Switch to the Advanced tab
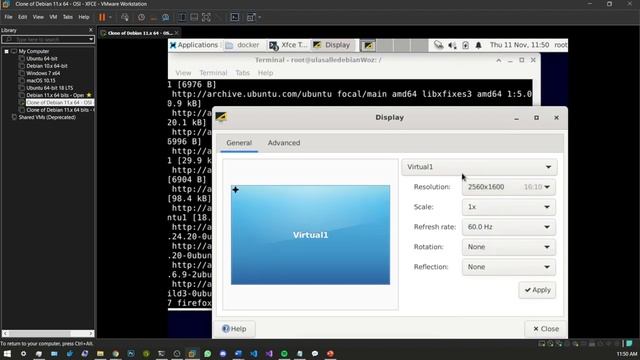This screenshot has height=360, width=640. pyautogui.click(x=284, y=143)
